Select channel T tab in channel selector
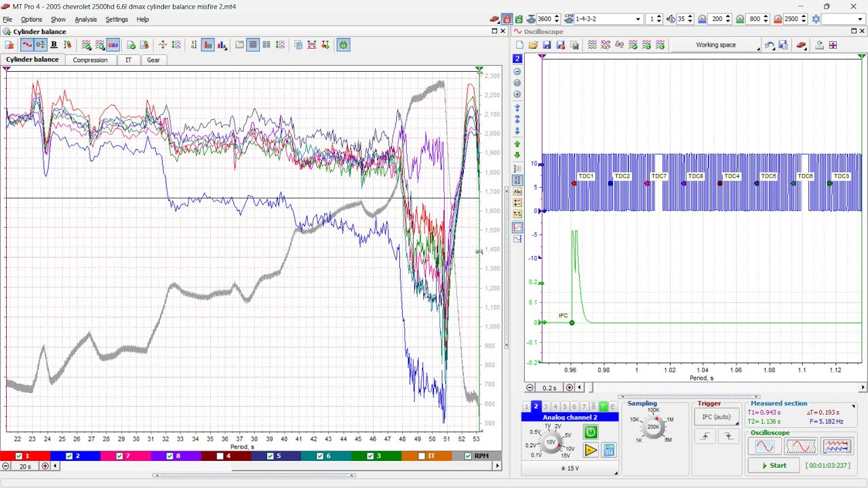Image resolution: width=868 pixels, height=488 pixels. point(603,407)
